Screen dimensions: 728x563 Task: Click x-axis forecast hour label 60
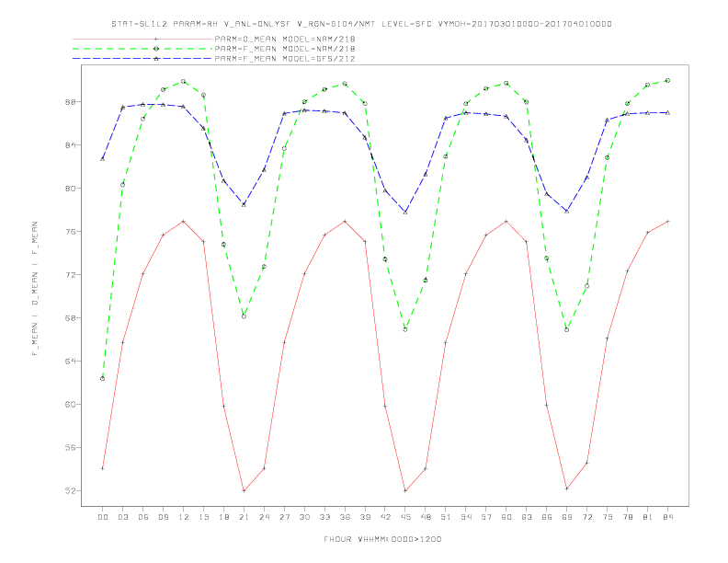coord(506,517)
